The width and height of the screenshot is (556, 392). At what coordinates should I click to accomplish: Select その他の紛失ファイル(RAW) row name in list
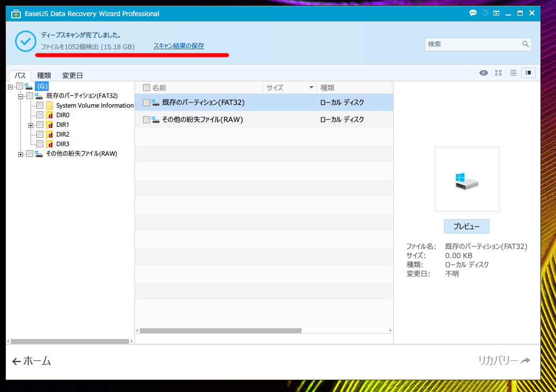202,120
